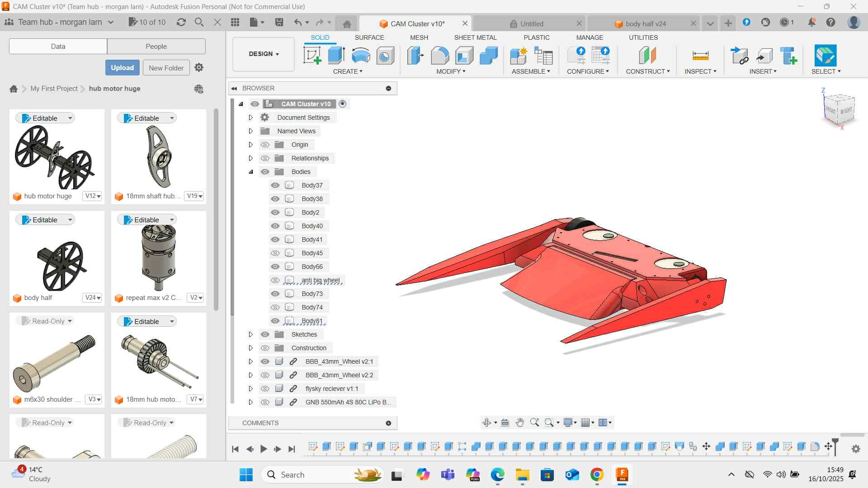Image resolution: width=868 pixels, height=488 pixels.
Task: Select the Pan hand tool
Action: (520, 422)
